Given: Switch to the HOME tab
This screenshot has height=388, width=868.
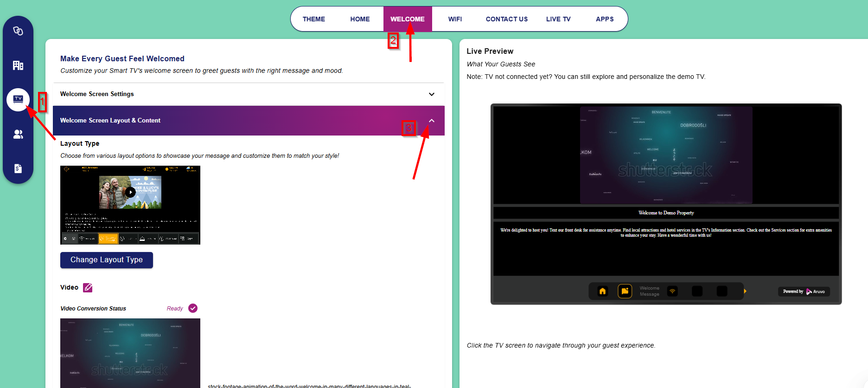Looking at the screenshot, I should 360,19.
